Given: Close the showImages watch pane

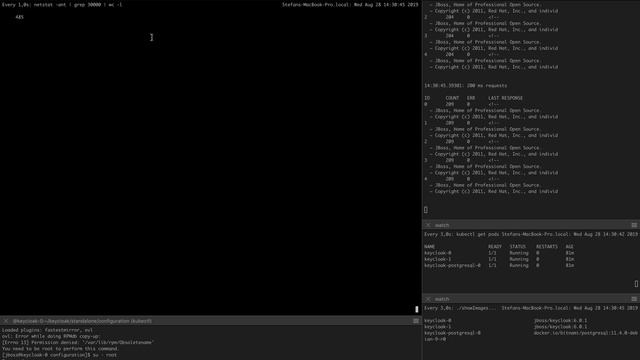Looking at the screenshot, I should (x=428, y=299).
